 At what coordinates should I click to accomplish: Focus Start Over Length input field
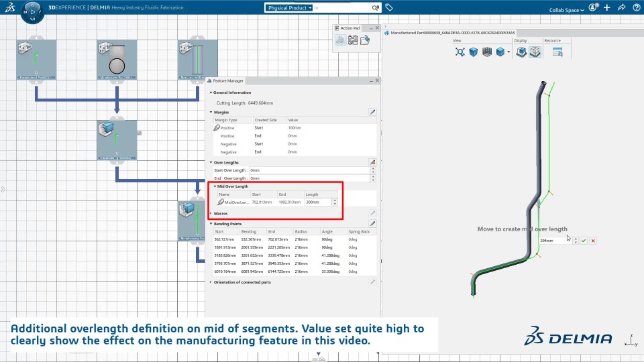tap(309, 170)
